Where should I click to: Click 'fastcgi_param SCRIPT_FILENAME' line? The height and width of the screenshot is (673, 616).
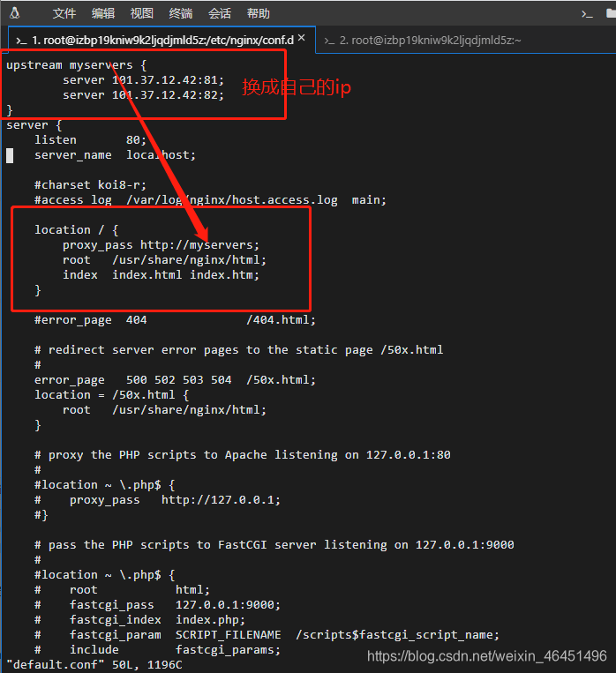(x=284, y=635)
